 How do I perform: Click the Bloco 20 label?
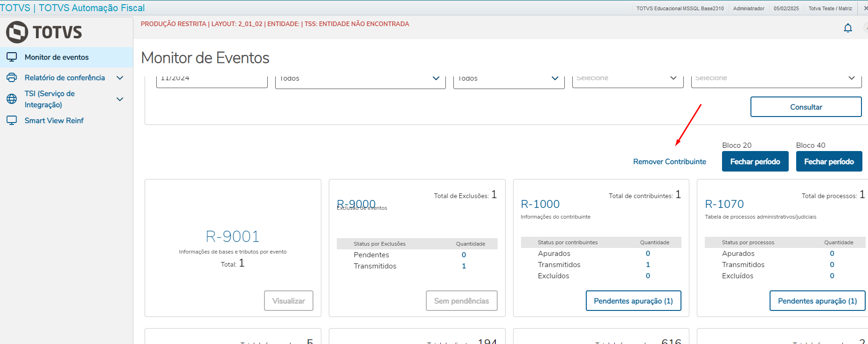click(737, 145)
